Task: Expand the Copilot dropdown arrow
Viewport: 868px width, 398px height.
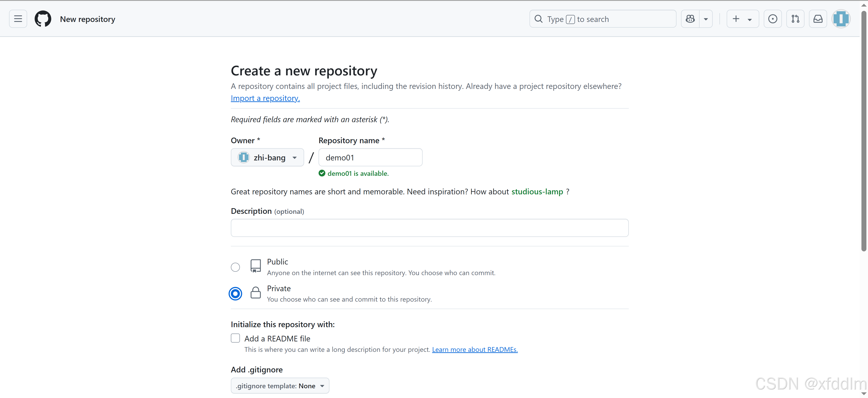Action: [706, 19]
